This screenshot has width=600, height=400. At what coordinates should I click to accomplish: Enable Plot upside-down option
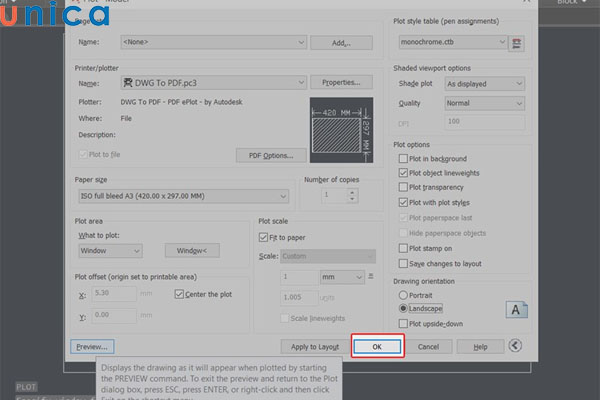[x=402, y=324]
